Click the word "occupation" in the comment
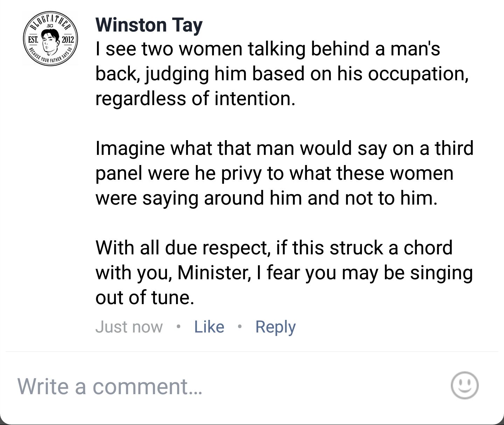The image size is (504, 425). pyautogui.click(x=418, y=74)
